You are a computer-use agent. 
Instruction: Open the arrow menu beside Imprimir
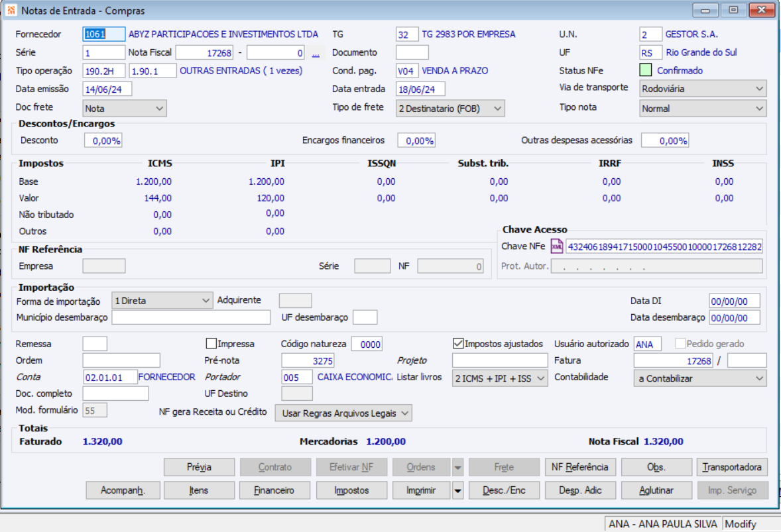point(457,491)
